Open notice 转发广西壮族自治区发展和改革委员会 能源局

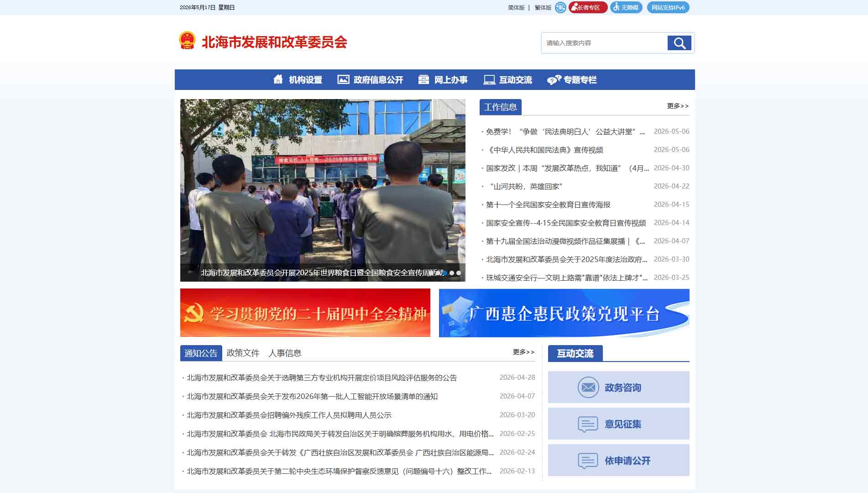click(x=340, y=452)
